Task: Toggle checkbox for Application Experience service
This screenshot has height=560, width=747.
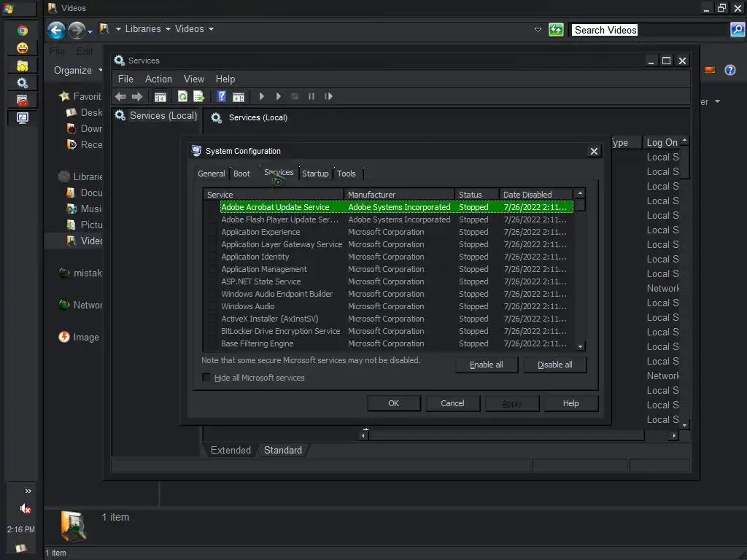Action: 213,233
